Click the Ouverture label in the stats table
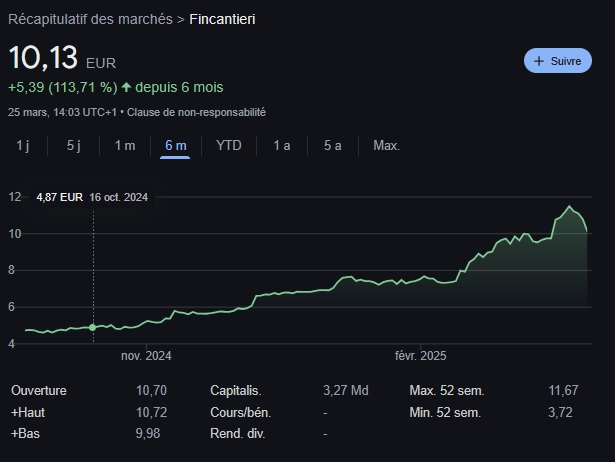 point(39,390)
